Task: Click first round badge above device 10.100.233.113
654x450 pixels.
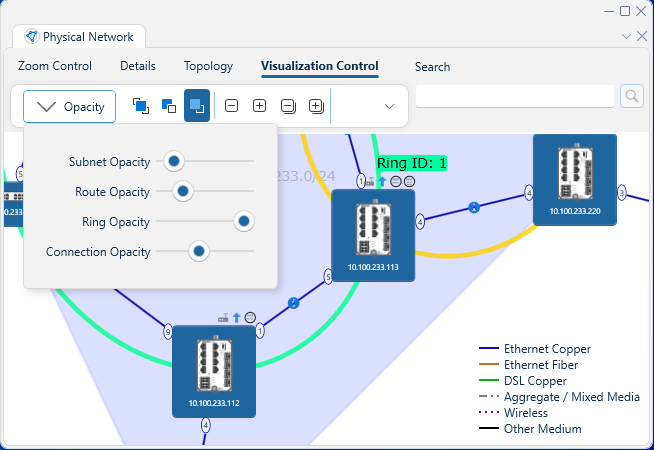Action: coord(396,181)
